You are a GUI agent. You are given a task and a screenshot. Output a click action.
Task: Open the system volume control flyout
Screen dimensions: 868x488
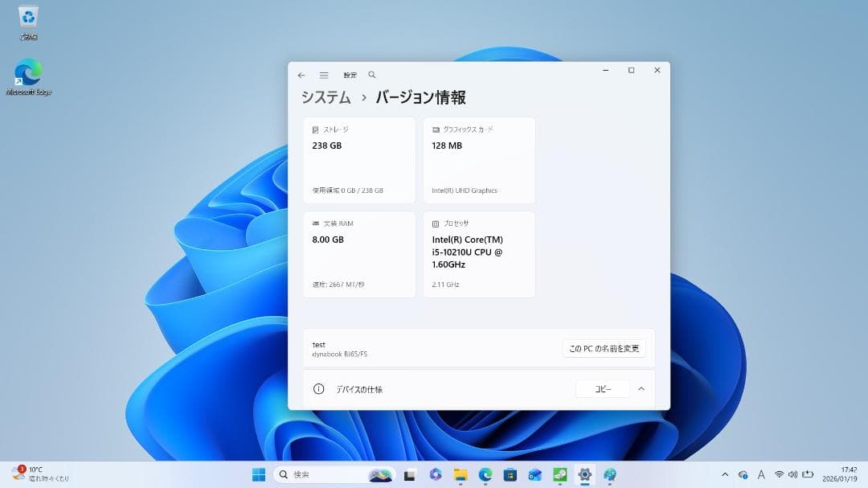click(793, 474)
